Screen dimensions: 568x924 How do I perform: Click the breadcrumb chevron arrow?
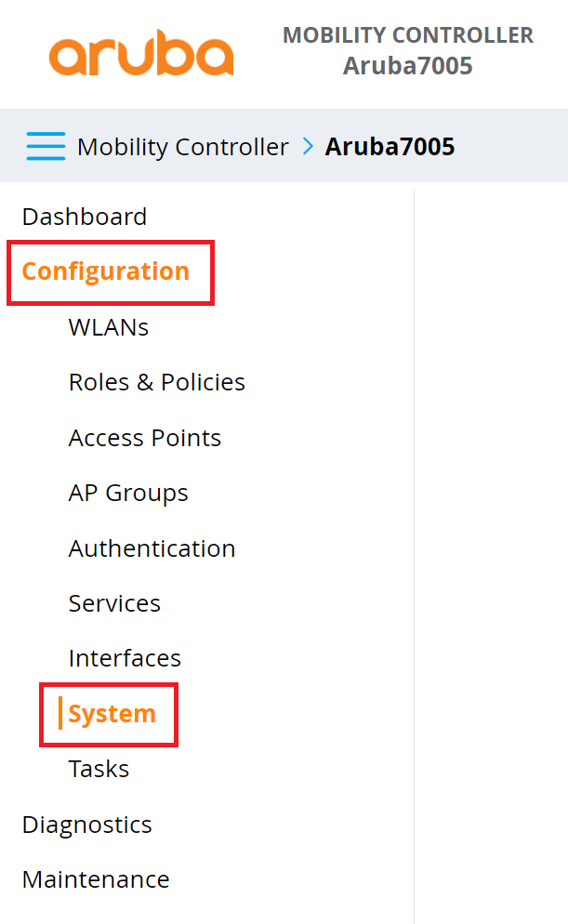[x=309, y=146]
